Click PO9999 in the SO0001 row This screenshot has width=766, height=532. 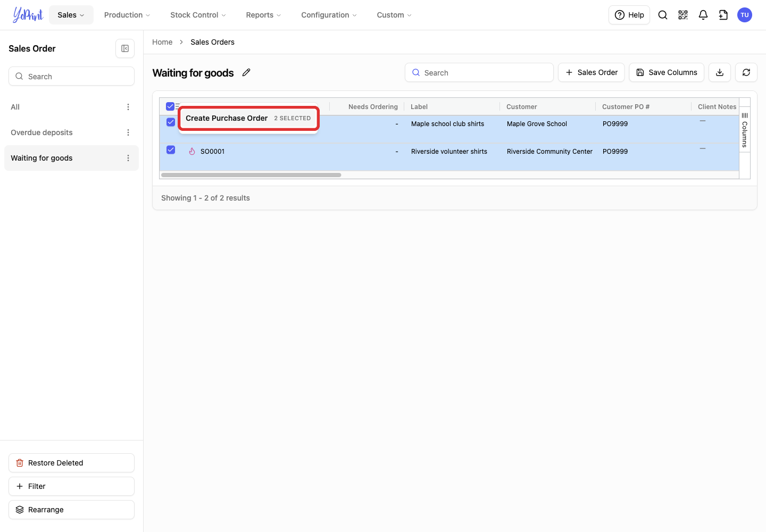coord(615,152)
